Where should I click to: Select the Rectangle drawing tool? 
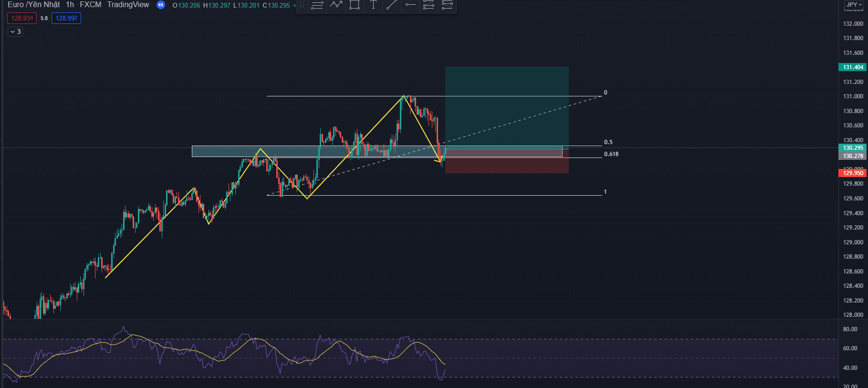(x=355, y=5)
